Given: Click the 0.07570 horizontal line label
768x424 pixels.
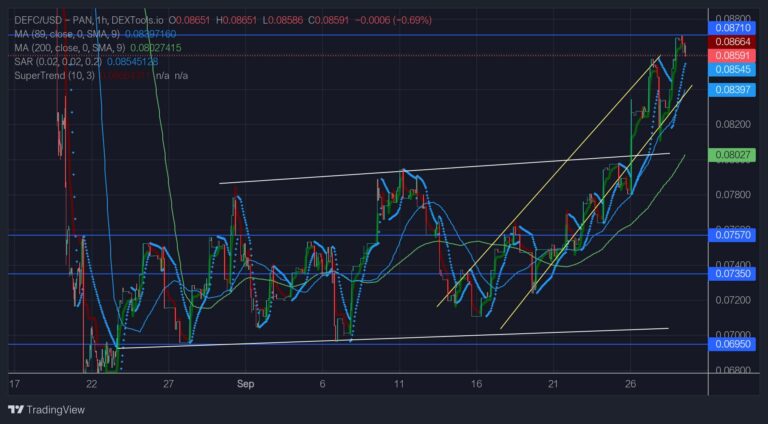Looking at the screenshot, I should 732,236.
